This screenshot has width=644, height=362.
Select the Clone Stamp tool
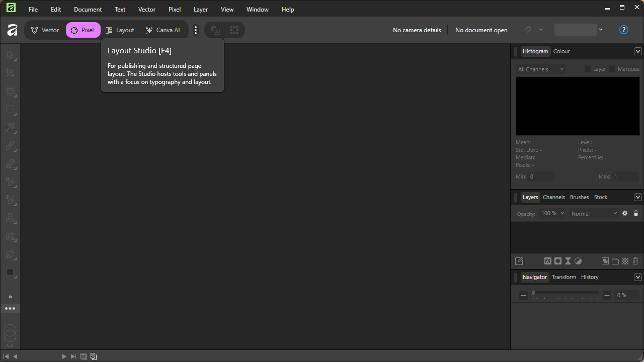click(10, 218)
